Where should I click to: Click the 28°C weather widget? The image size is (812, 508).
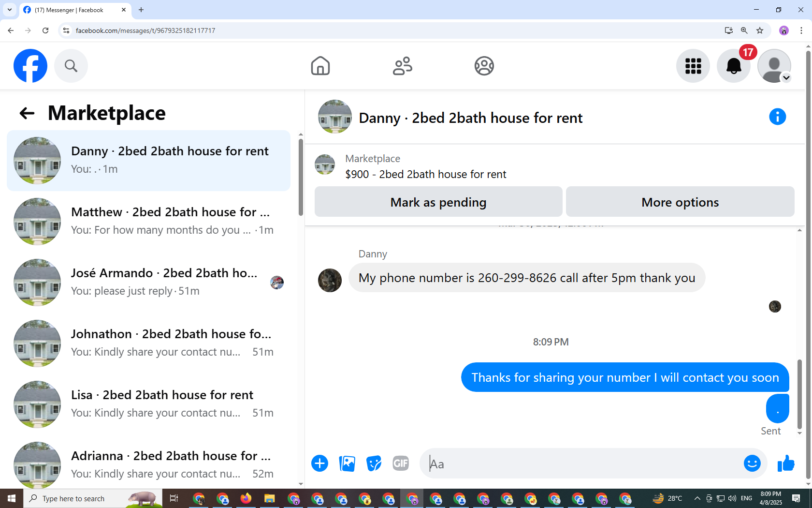[x=667, y=498]
